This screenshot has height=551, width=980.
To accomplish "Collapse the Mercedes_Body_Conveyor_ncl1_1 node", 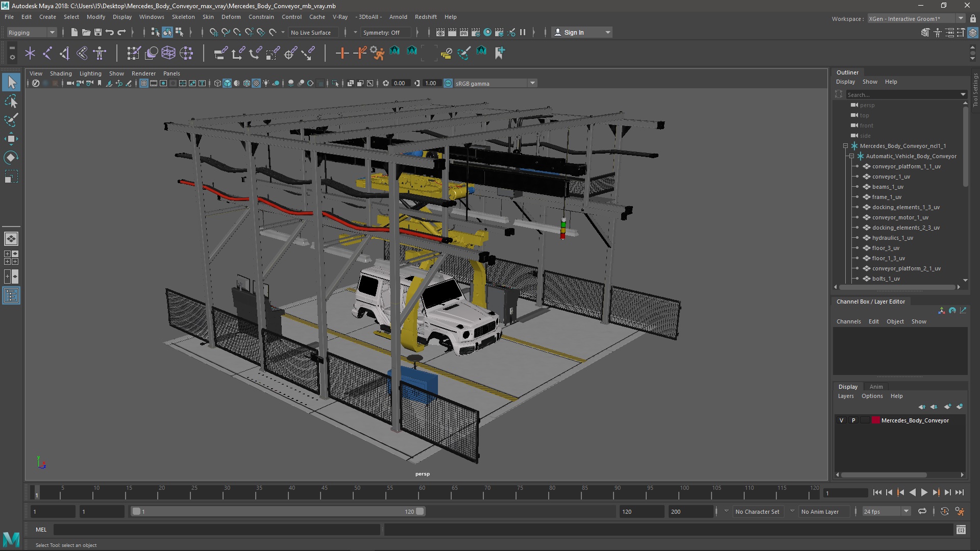I will pyautogui.click(x=845, y=146).
